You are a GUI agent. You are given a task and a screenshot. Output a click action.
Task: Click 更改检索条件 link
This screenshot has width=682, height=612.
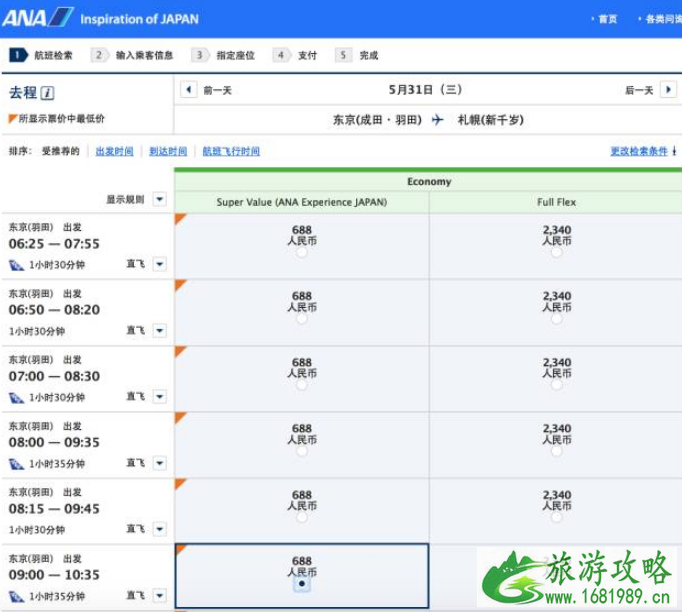click(639, 151)
